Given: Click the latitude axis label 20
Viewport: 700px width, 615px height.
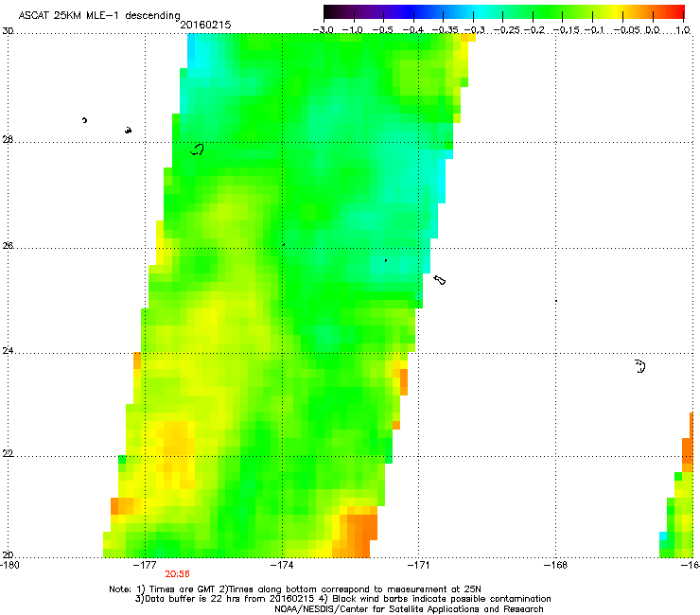Looking at the screenshot, I should 8,555.
